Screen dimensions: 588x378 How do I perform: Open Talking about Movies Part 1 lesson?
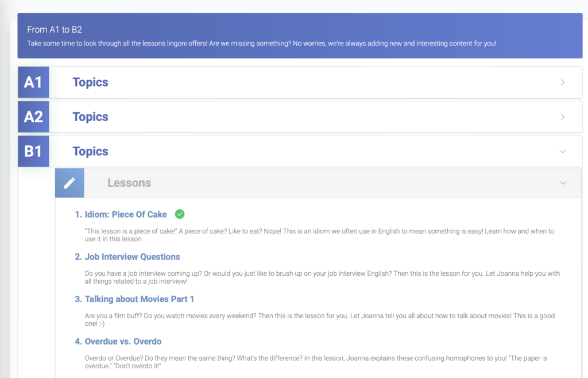pyautogui.click(x=139, y=299)
